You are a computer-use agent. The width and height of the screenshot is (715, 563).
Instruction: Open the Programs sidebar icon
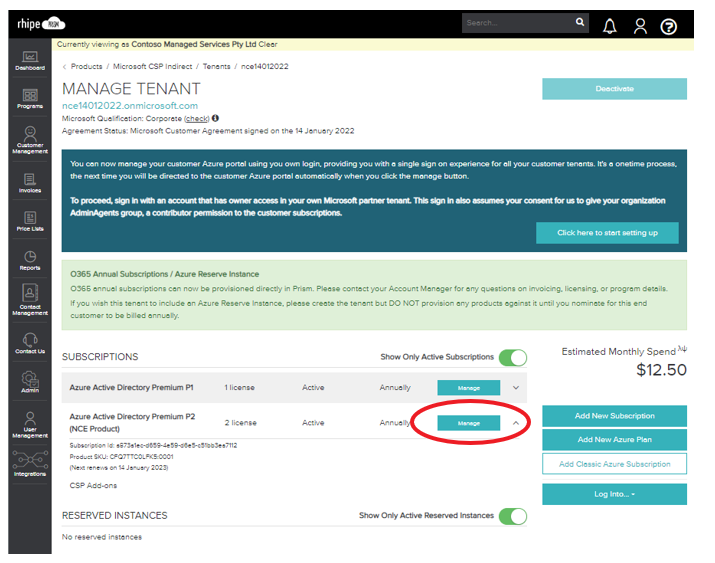[30, 99]
